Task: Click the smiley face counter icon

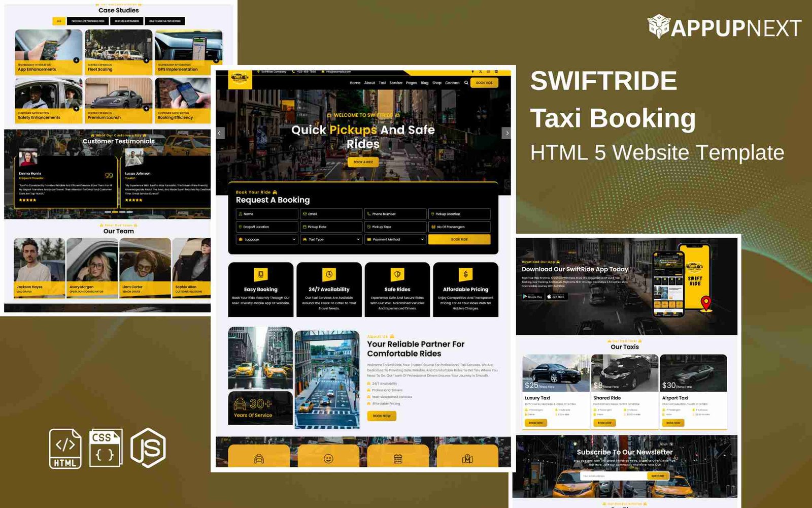Action: coord(329,458)
